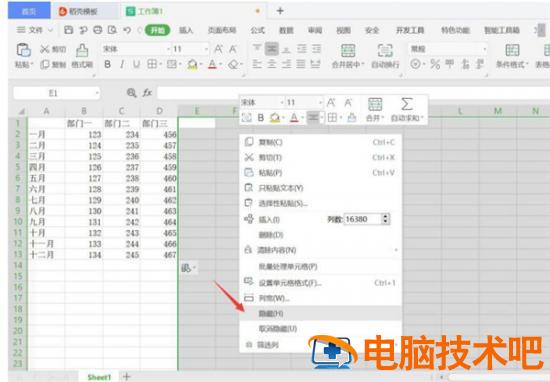Click ribbon Decrease Font Size icon
The image size is (550, 382).
point(233,49)
